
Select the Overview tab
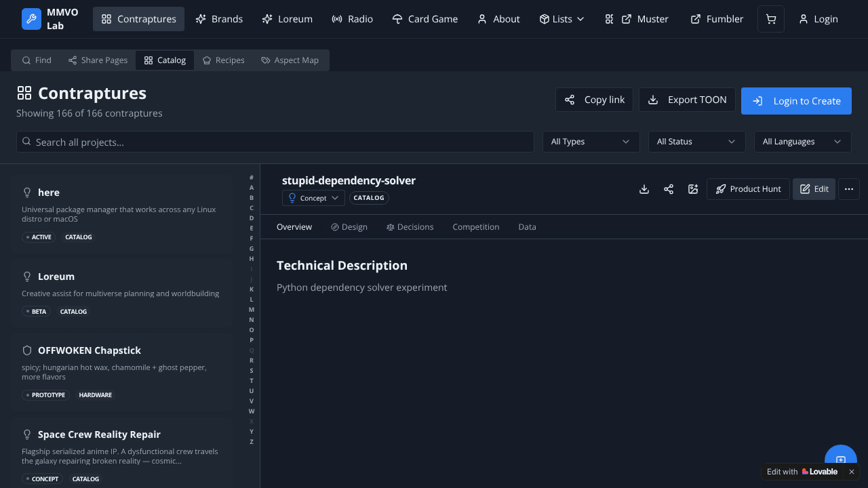pyautogui.click(x=294, y=227)
